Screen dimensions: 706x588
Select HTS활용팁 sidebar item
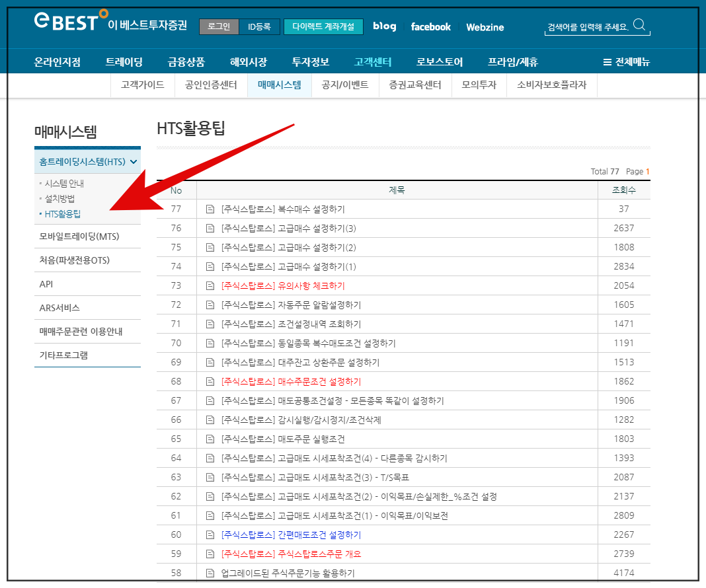coord(63,214)
